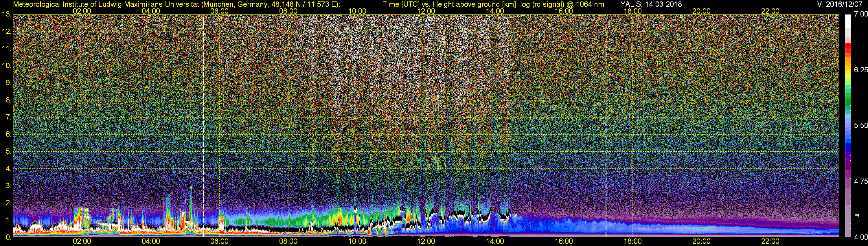Image resolution: width=868 pixels, height=246 pixels.
Task: Click the 8 km height axis label
Action: (x=8, y=100)
